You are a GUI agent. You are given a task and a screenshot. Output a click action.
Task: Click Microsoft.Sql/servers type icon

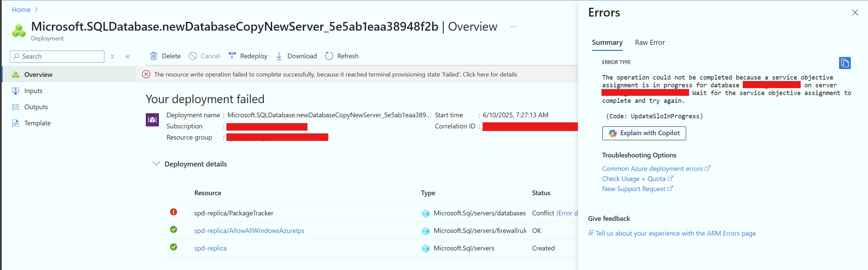pos(426,248)
